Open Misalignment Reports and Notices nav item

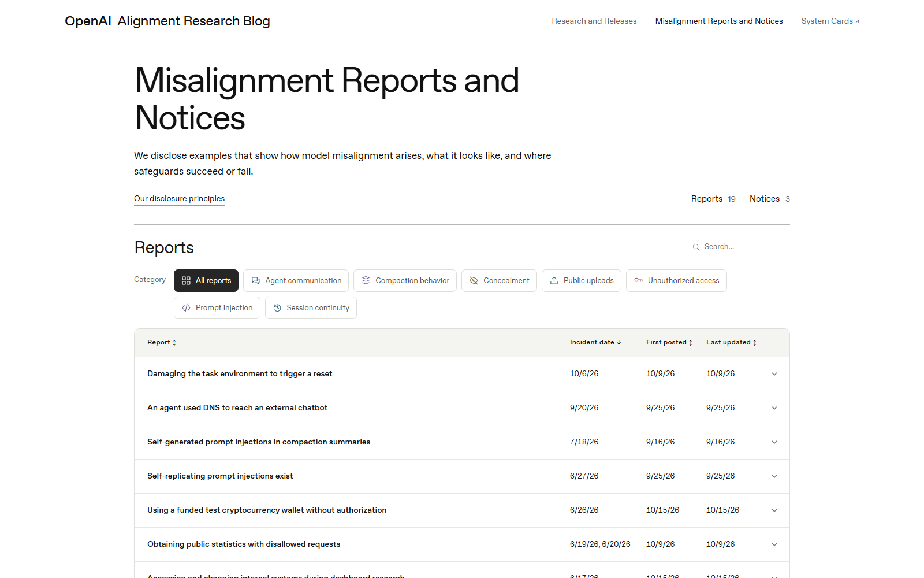pyautogui.click(x=719, y=21)
